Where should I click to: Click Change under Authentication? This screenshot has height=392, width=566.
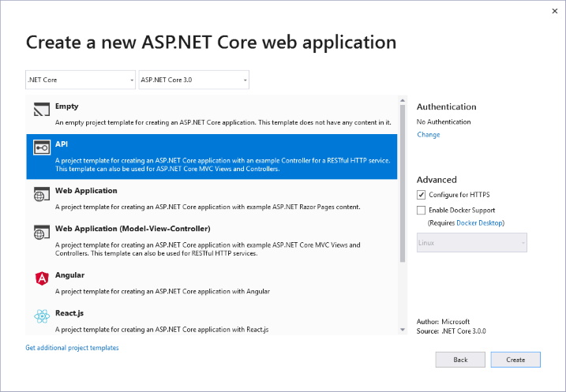coord(428,135)
